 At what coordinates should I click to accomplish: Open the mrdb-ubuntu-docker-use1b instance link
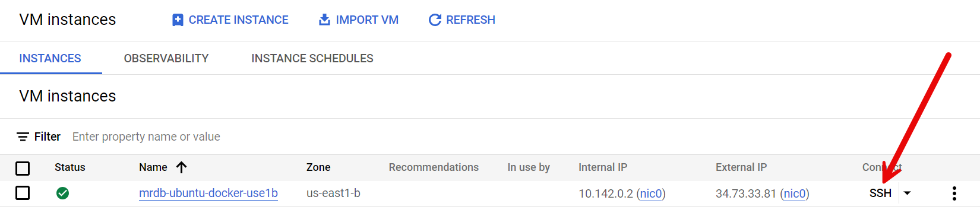[208, 193]
